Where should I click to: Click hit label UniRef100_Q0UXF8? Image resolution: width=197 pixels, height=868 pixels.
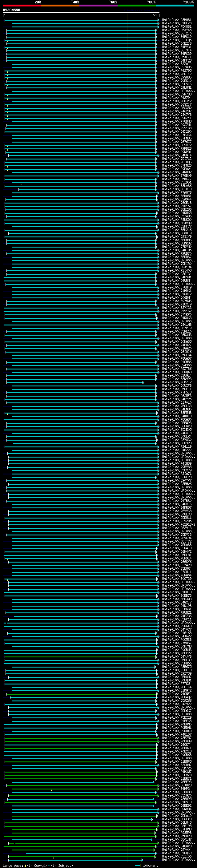pos(177,386)
